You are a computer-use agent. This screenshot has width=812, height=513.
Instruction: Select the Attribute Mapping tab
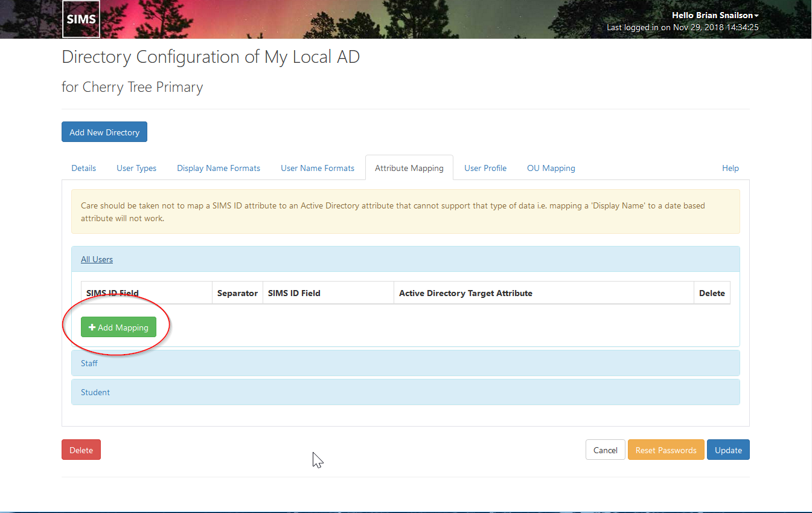(x=409, y=168)
